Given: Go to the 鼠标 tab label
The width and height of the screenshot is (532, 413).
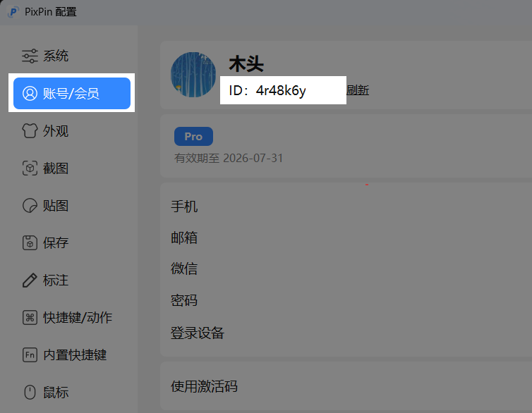Looking at the screenshot, I should click(x=56, y=393).
